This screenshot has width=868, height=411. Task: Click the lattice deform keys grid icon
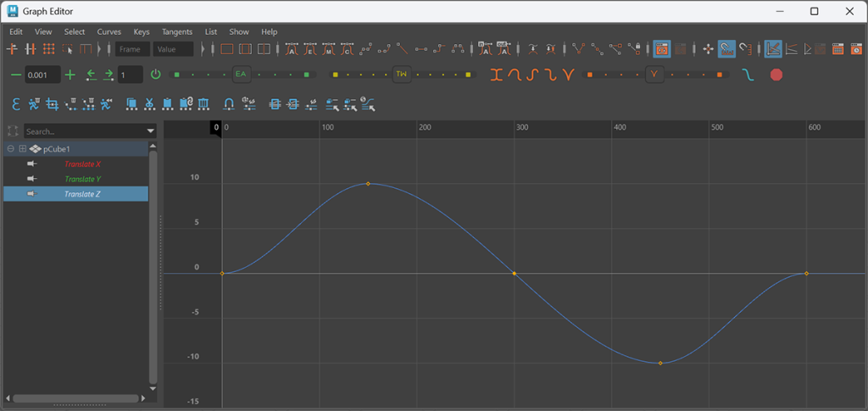pos(48,49)
